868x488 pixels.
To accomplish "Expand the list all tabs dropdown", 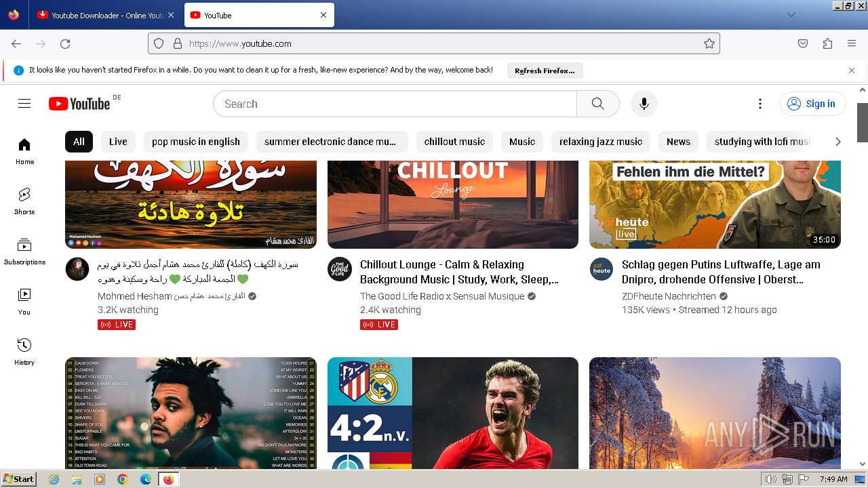I will click(x=791, y=15).
